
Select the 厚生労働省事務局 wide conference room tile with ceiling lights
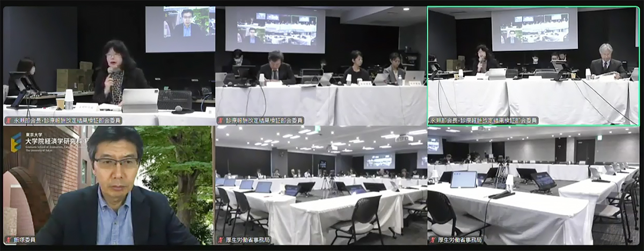[x=321, y=186]
